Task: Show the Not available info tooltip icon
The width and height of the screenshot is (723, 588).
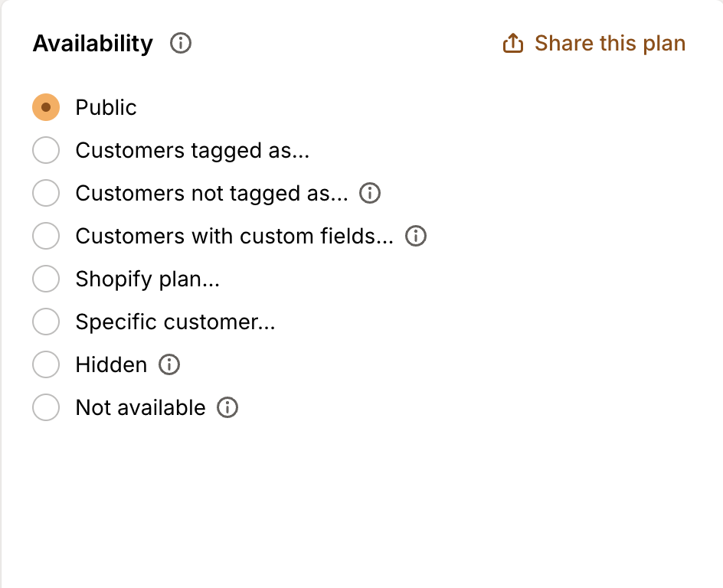Action: point(227,408)
